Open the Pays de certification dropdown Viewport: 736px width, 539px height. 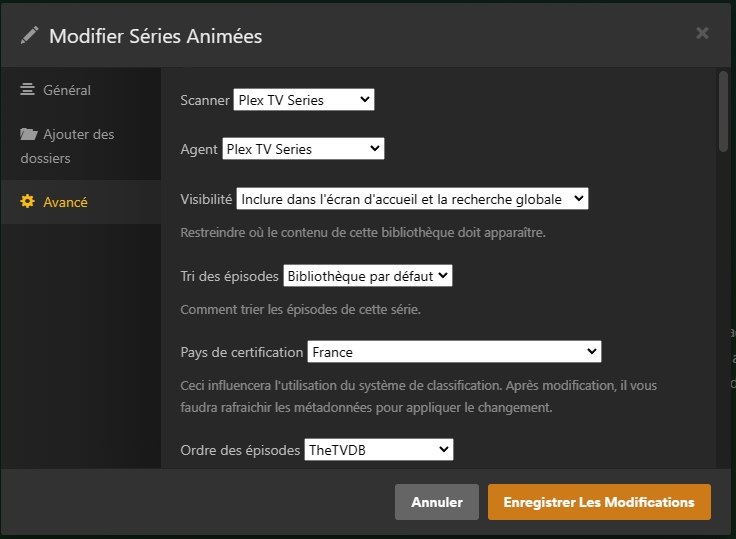454,352
